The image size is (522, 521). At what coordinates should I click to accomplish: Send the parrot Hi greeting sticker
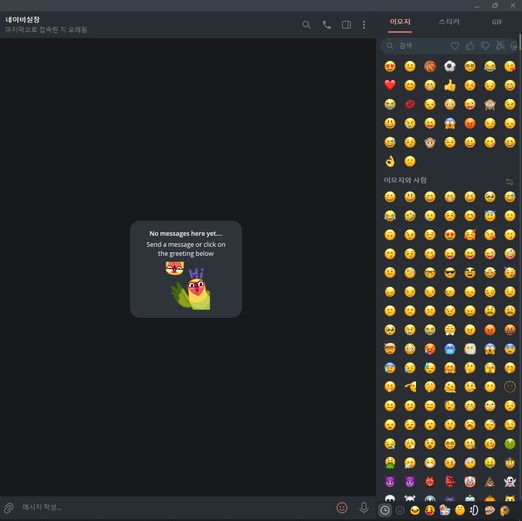(x=191, y=289)
